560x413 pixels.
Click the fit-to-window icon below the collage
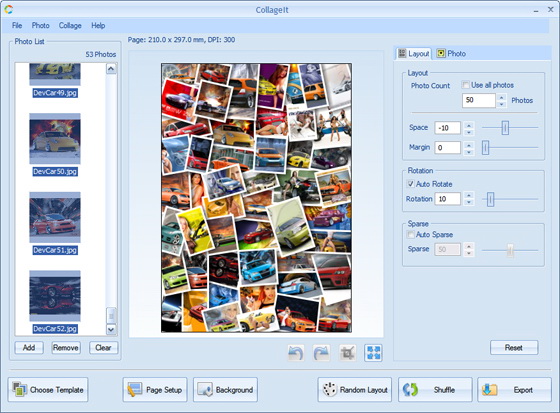point(373,353)
